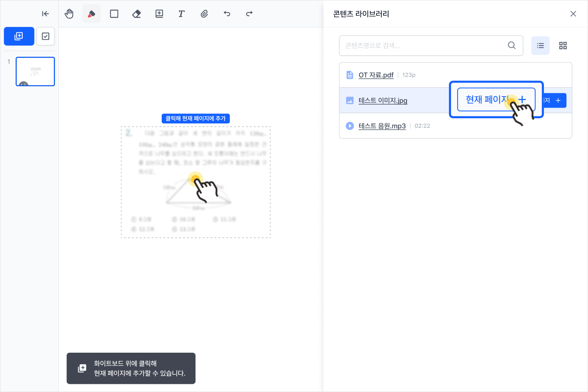The width and height of the screenshot is (588, 392).
Task: Click the solid blue add button in the image row
Action: [555, 100]
